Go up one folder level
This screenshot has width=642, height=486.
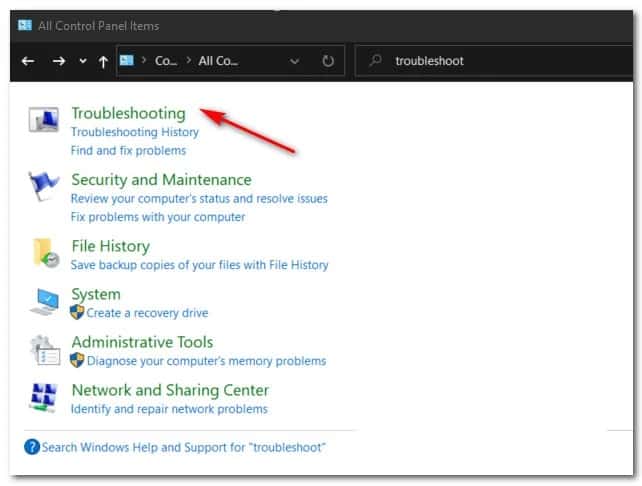click(x=103, y=62)
